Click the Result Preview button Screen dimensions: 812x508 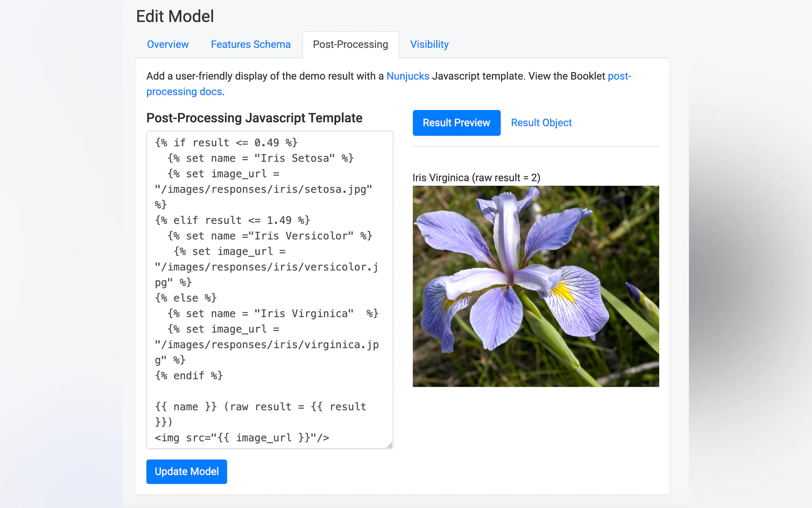tap(456, 123)
